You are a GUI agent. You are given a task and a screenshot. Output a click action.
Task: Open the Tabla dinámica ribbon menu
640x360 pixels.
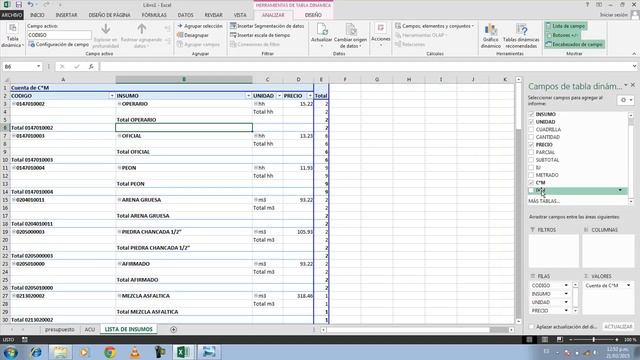coord(13,36)
